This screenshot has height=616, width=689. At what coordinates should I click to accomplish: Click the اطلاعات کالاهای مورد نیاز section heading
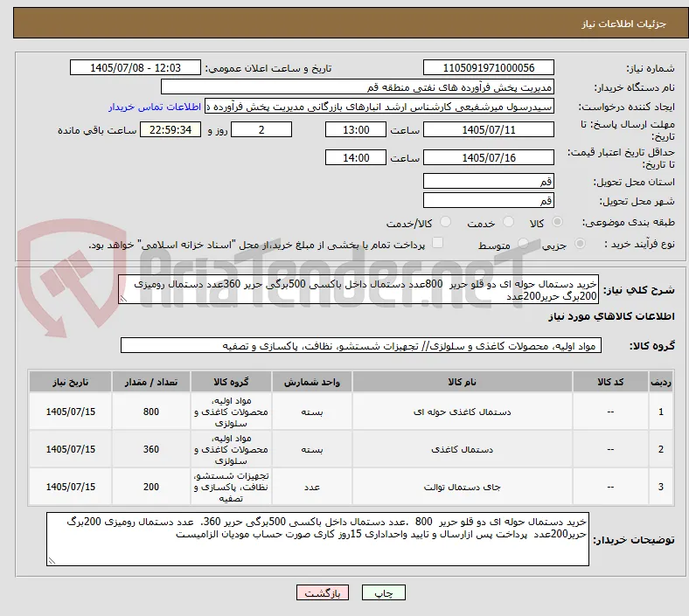[611, 316]
